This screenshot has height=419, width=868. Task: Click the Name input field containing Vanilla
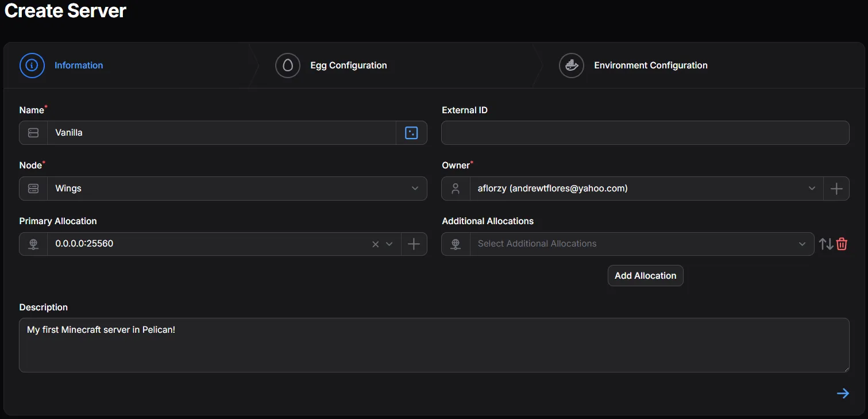222,133
